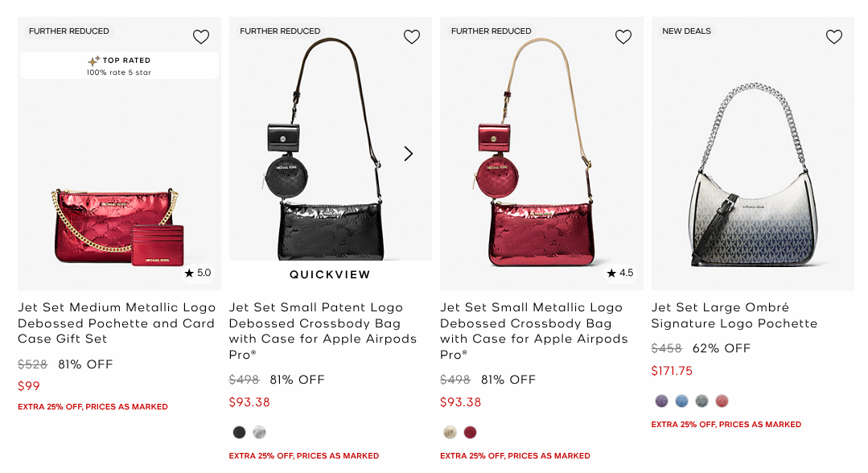Select the red swatch on Ombré pochette
This screenshot has height=473, width=868.
722,400
